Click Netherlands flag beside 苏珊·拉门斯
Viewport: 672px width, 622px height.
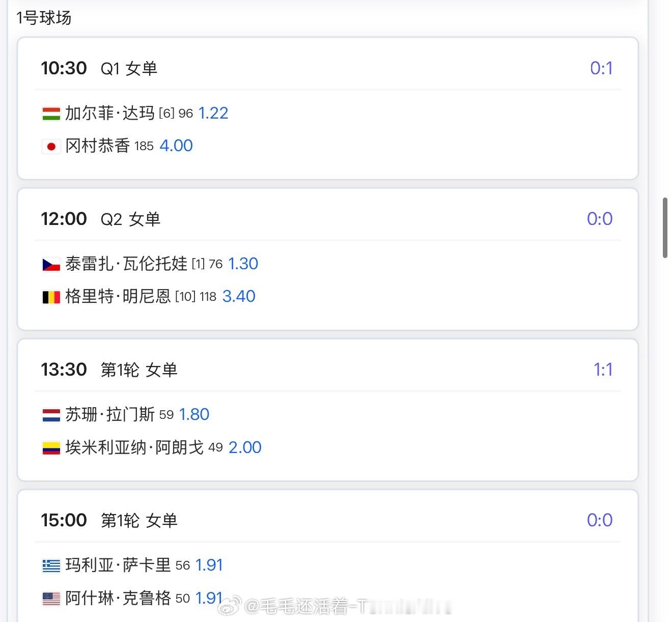51,415
